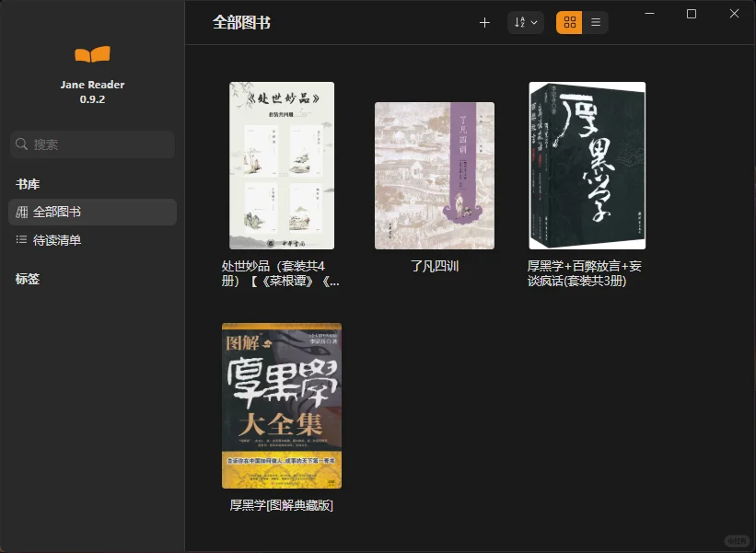756x553 pixels.
Task: Click the title 厚黑学[图解典藏版]
Action: tap(282, 505)
